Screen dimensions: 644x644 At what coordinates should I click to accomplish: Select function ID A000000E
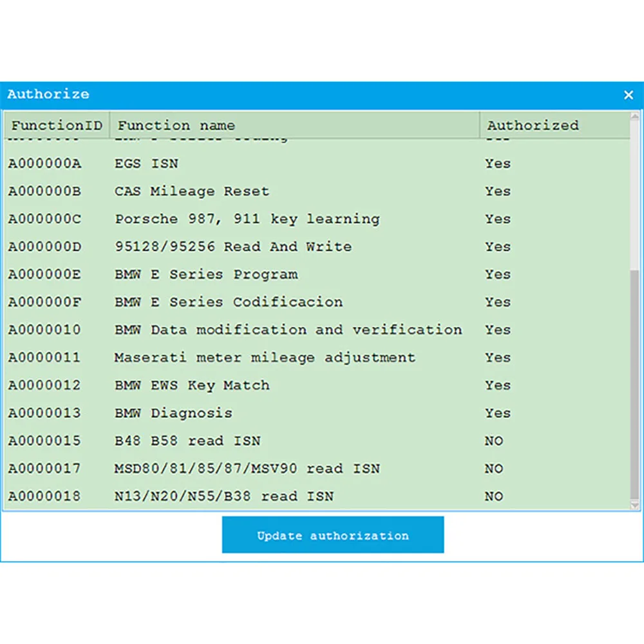click(44, 274)
